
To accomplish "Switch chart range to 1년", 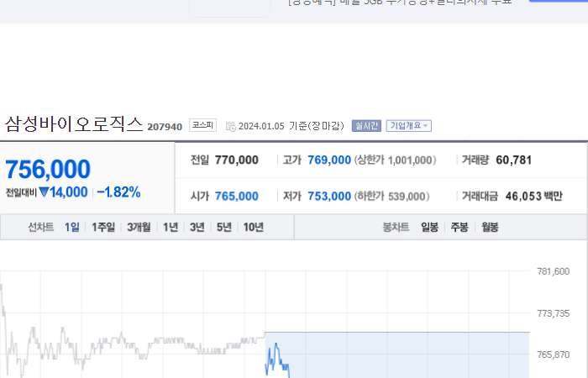I will 171,227.
